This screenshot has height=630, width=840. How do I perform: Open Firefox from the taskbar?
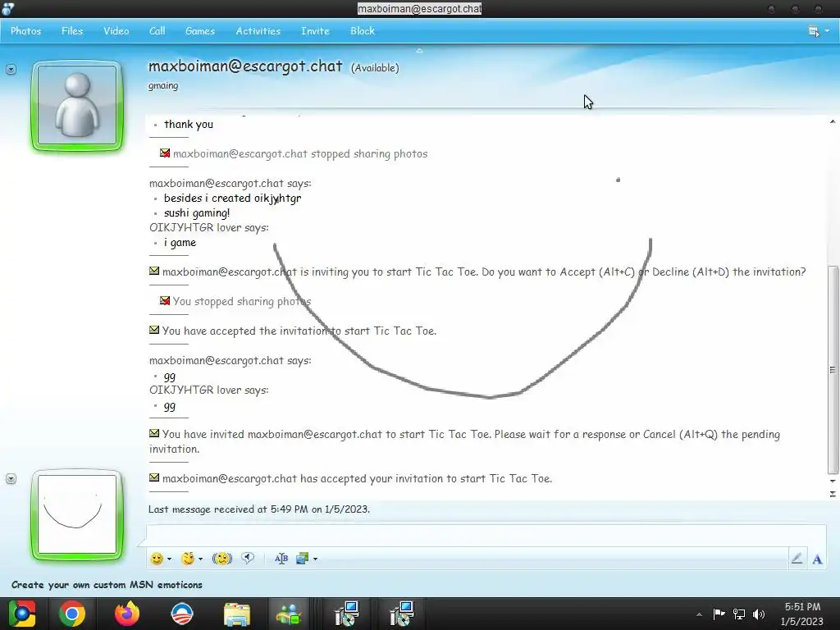(127, 614)
